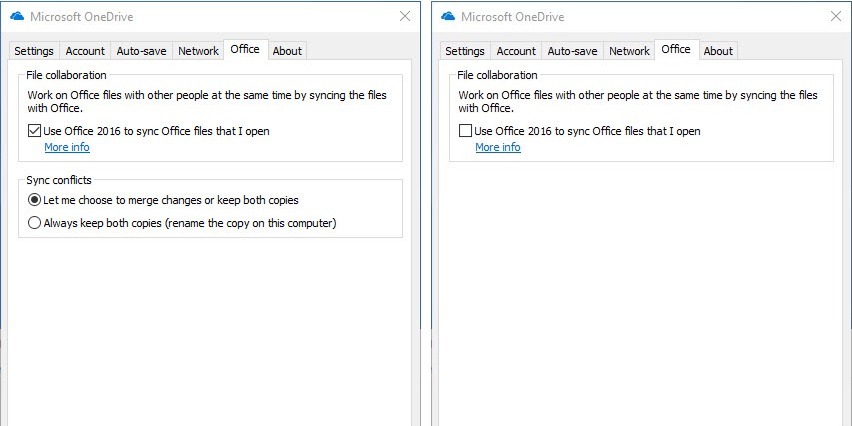The image size is (852, 426).
Task: Click Microsoft OneDrive title in left window
Action: [82, 17]
